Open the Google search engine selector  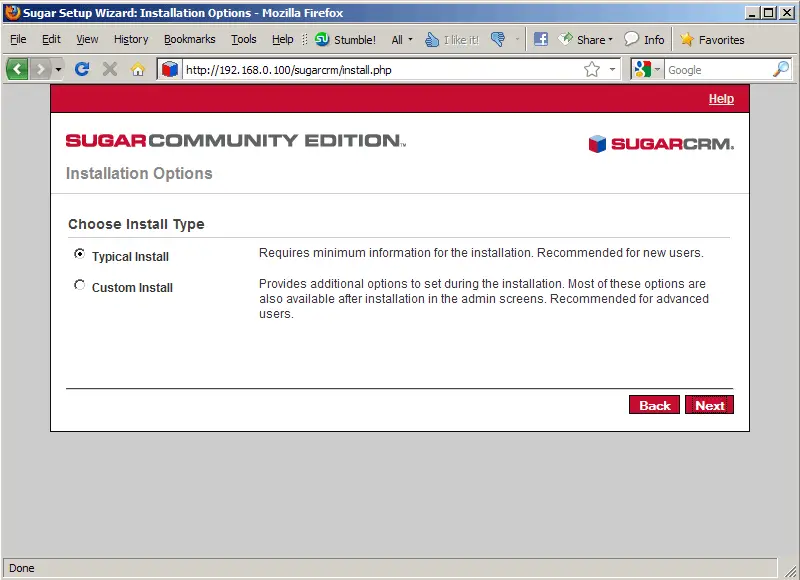click(646, 69)
